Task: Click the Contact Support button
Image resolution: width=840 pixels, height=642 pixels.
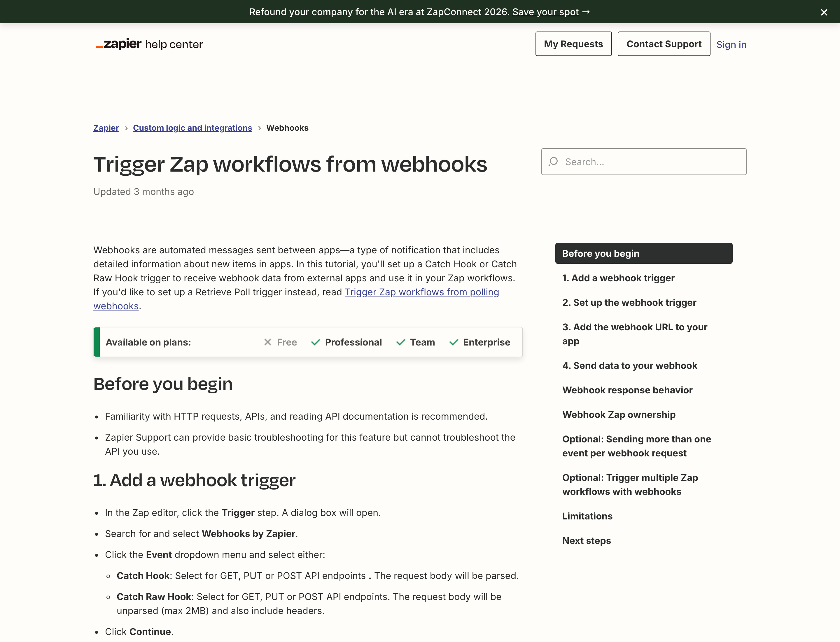Action: (664, 44)
